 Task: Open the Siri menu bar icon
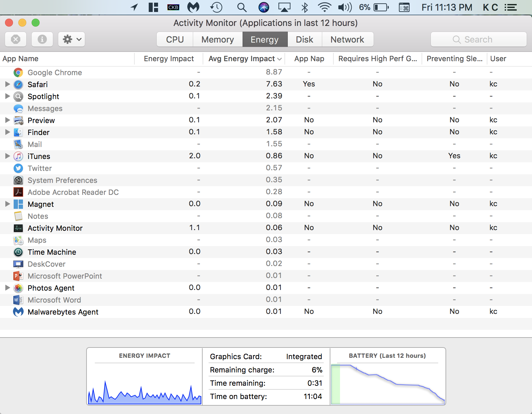point(264,7)
